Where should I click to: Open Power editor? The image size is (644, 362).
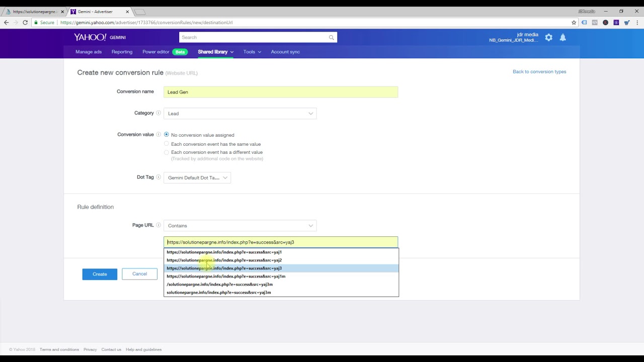click(156, 52)
